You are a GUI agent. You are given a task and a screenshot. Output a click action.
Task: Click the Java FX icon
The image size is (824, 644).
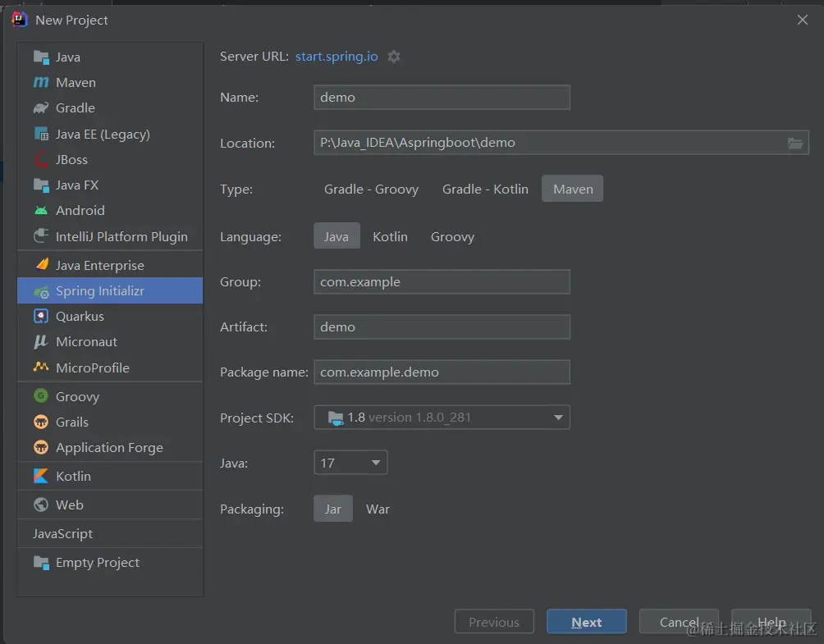coord(41,185)
